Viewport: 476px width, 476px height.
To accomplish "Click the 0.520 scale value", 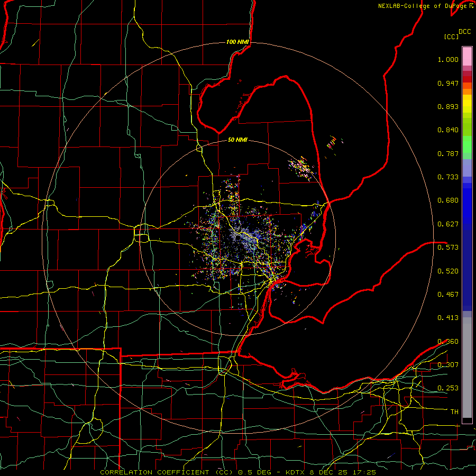I will [448, 271].
